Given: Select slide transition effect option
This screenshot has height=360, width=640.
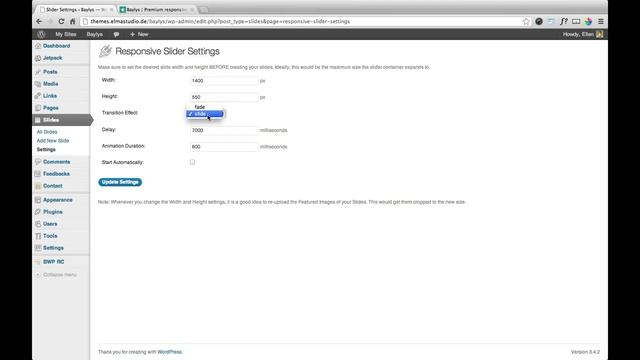Looking at the screenshot, I should 205,114.
